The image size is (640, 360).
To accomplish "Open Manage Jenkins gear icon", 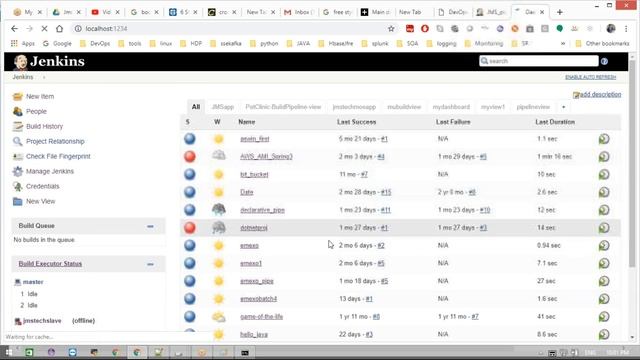I will 18,171.
